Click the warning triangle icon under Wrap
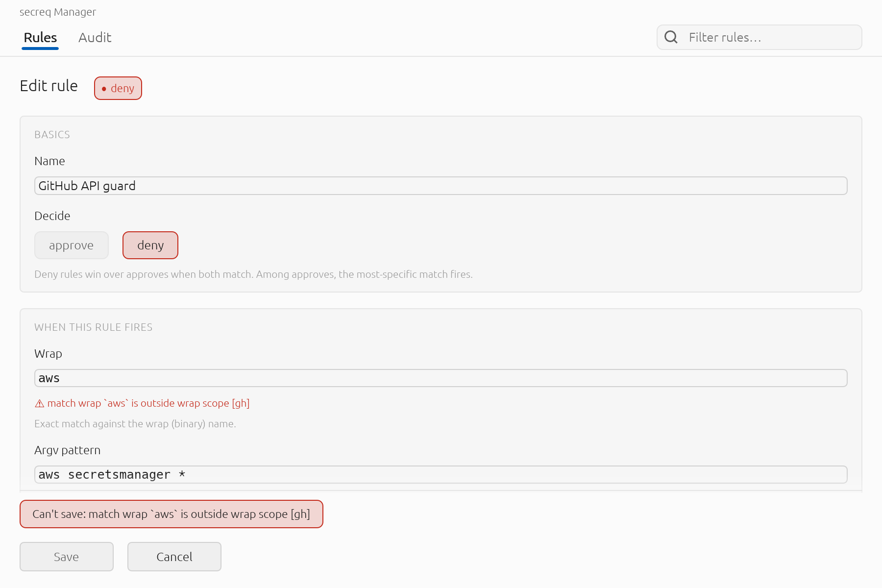Viewport: 882px width, 588px height. (39, 404)
